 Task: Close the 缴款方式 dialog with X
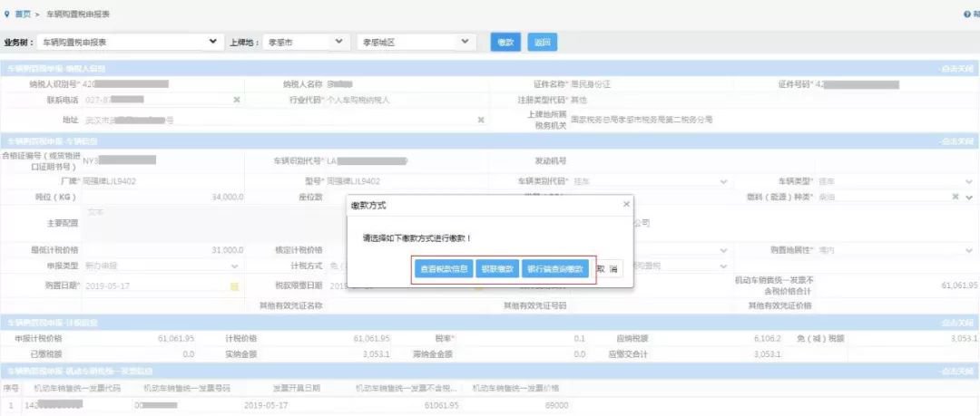(625, 206)
